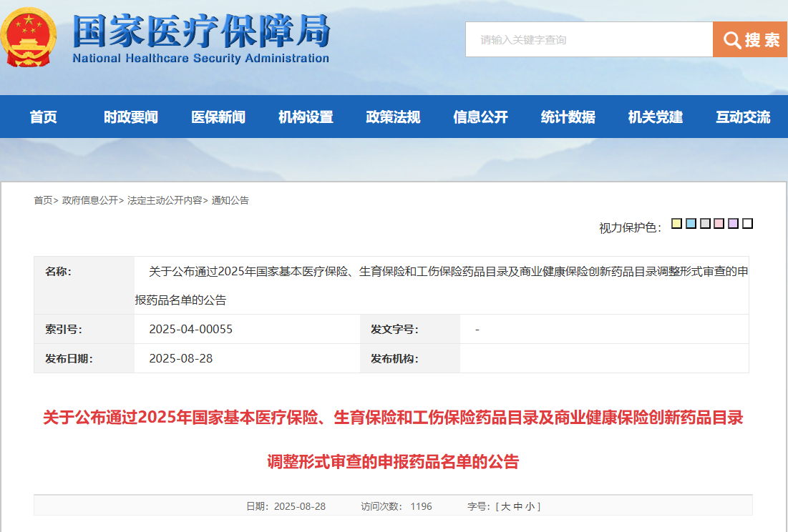Click the 通知公告 breadcrumb link
The height and width of the screenshot is (532, 788).
[230, 201]
